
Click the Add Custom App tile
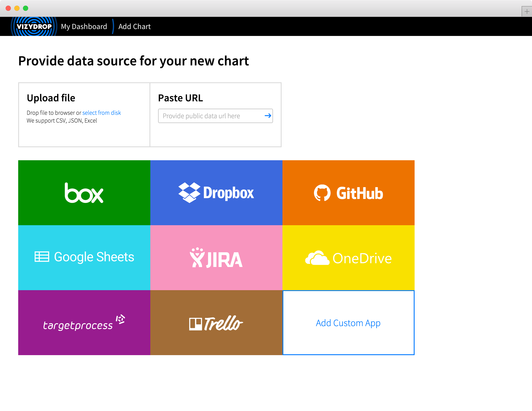(348, 323)
